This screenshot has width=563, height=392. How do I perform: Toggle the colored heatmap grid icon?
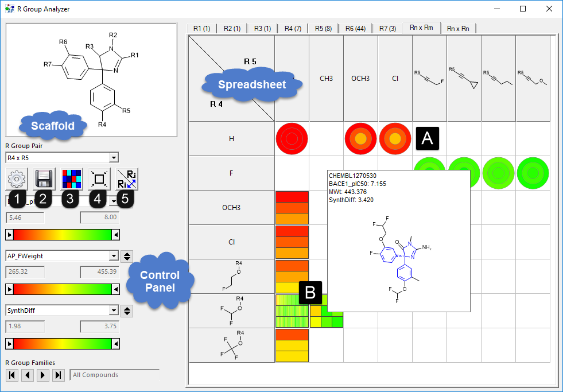pos(72,178)
